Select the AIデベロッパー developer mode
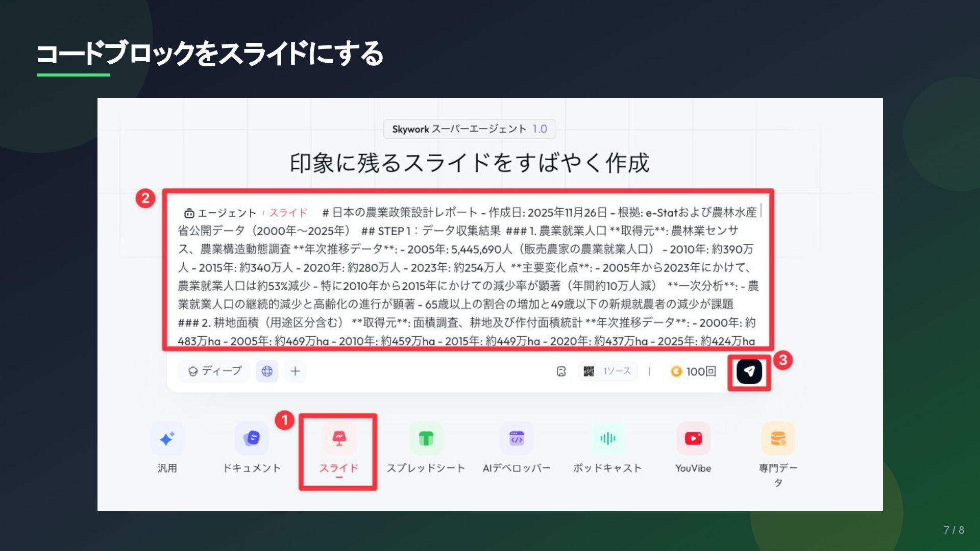The height and width of the screenshot is (551, 980). coord(517,448)
